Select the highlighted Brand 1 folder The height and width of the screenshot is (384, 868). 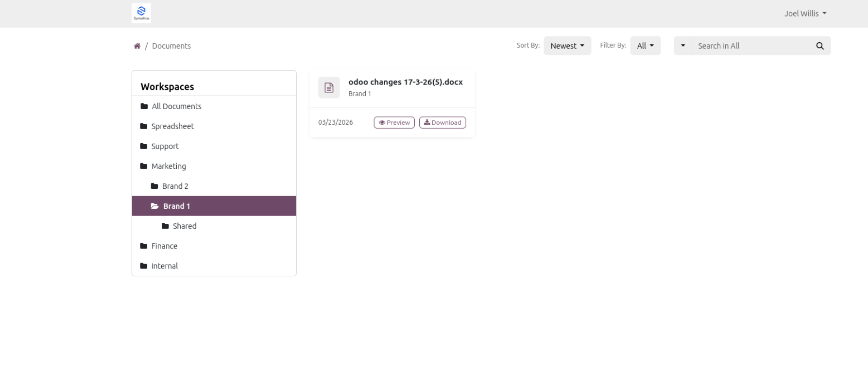click(x=214, y=206)
